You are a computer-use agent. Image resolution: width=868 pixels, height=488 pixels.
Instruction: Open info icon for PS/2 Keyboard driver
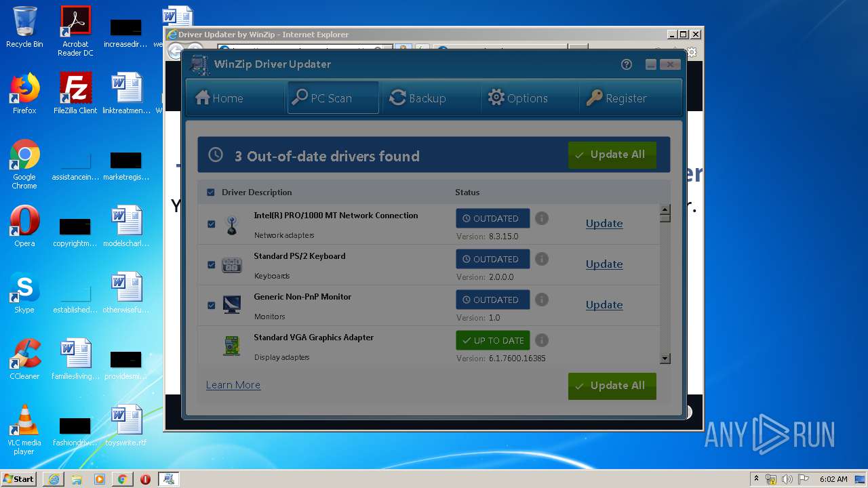(541, 259)
